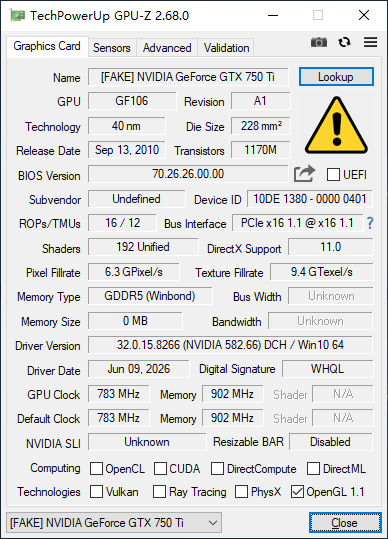
Task: Open the hamburger menu icon
Action: click(370, 42)
